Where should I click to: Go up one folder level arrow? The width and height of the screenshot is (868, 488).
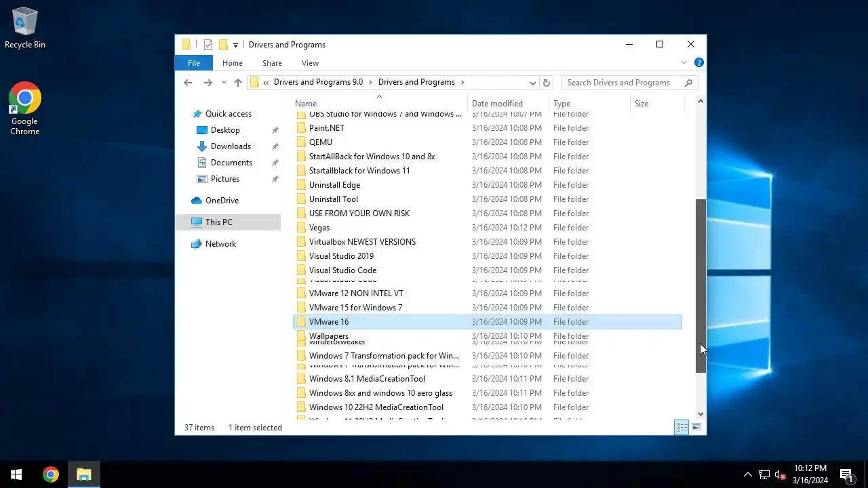point(238,83)
